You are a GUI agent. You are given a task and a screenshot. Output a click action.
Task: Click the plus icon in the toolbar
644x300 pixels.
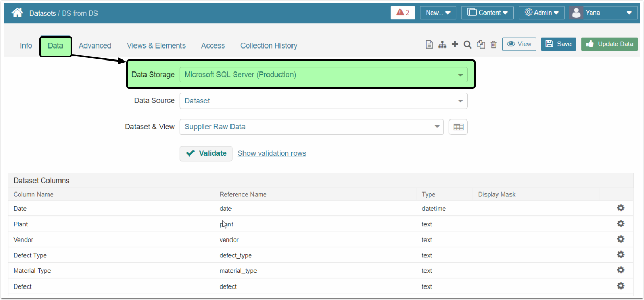point(455,45)
